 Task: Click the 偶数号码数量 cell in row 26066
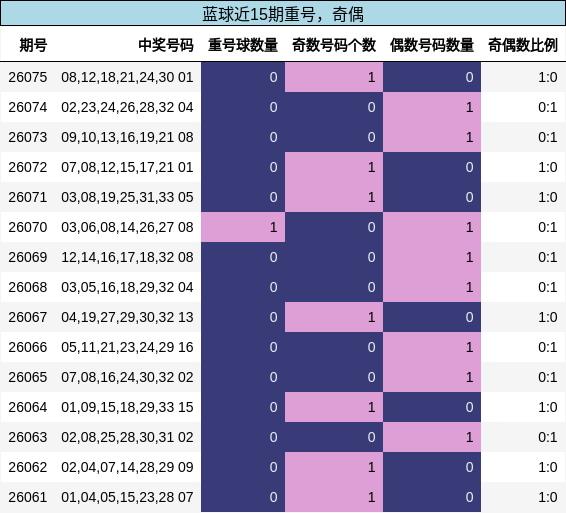[432, 347]
